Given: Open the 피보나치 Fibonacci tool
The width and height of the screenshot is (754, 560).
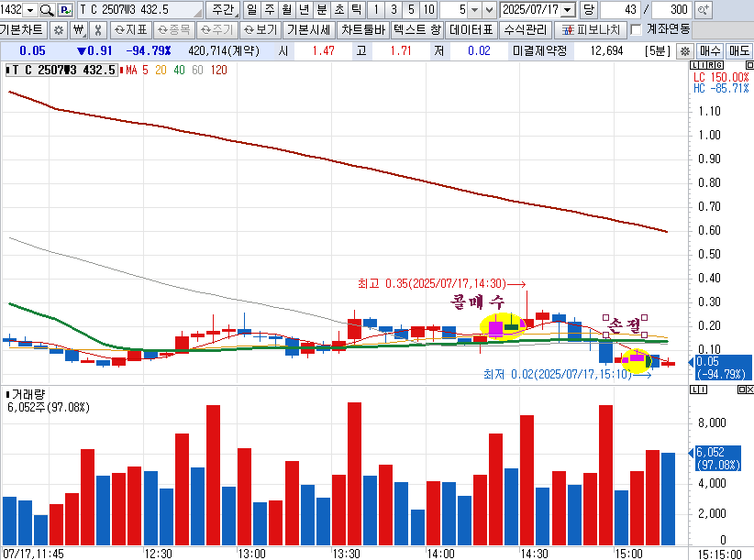Looking at the screenshot, I should [591, 30].
